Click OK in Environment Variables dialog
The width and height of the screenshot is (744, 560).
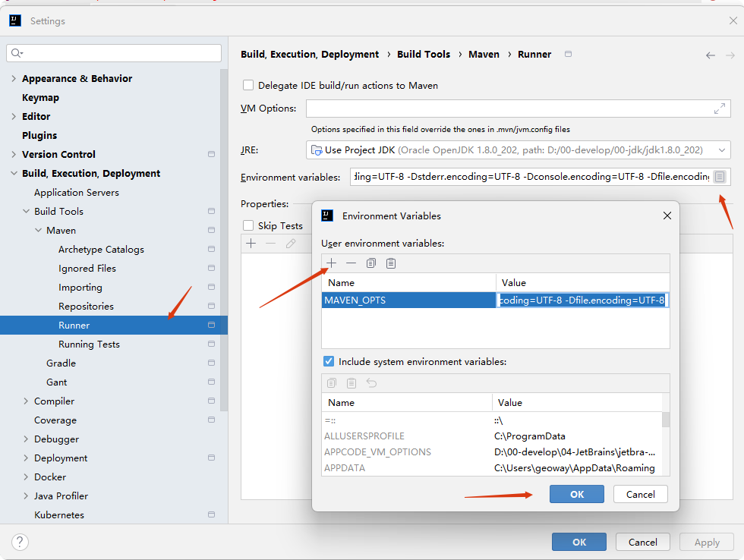(x=577, y=494)
